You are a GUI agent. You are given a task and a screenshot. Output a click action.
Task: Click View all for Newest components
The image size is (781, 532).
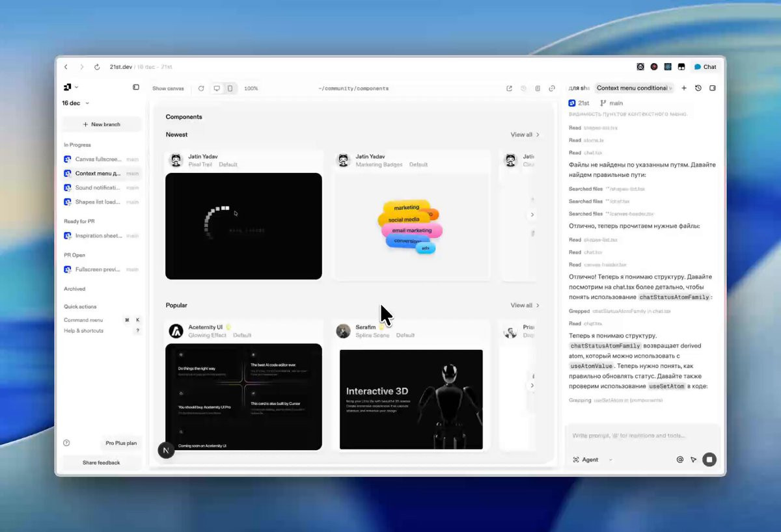(x=525, y=135)
